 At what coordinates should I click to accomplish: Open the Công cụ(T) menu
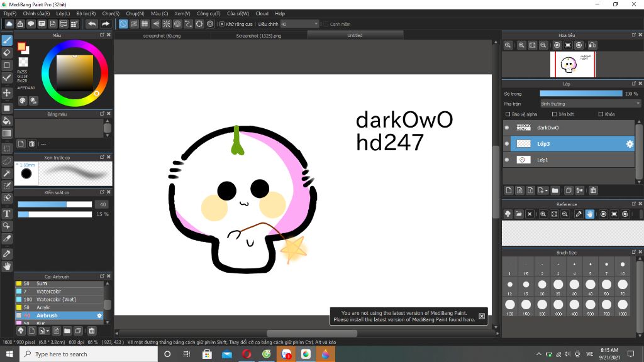click(x=208, y=14)
